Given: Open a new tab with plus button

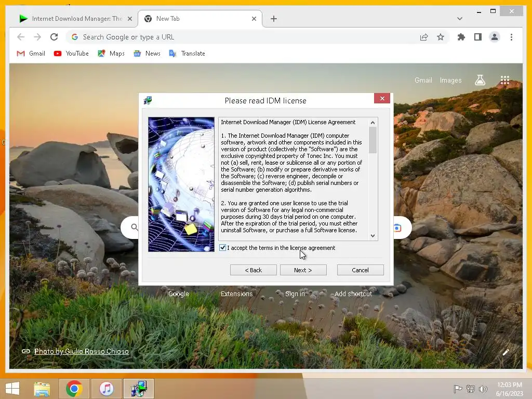Looking at the screenshot, I should coord(274,19).
